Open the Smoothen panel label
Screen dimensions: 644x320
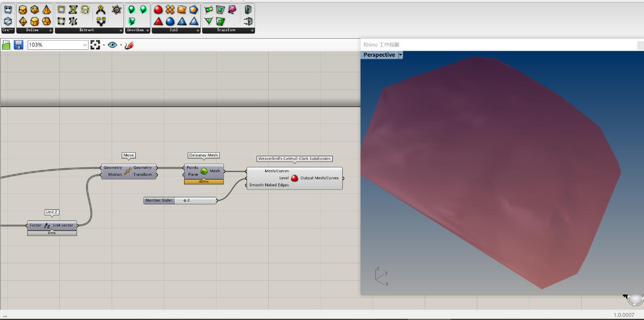point(135,30)
